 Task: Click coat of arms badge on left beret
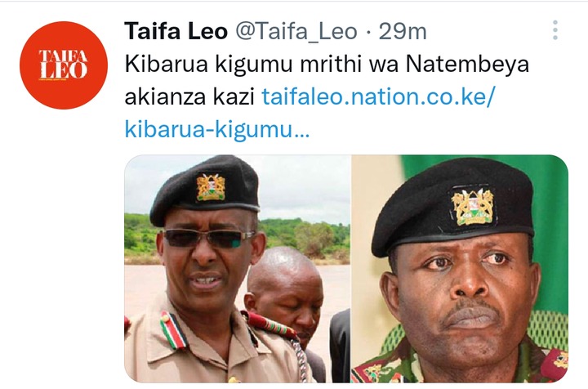tap(211, 187)
